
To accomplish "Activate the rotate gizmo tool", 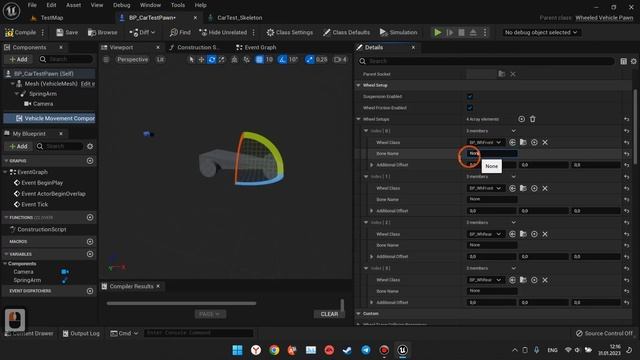I will (x=211, y=60).
